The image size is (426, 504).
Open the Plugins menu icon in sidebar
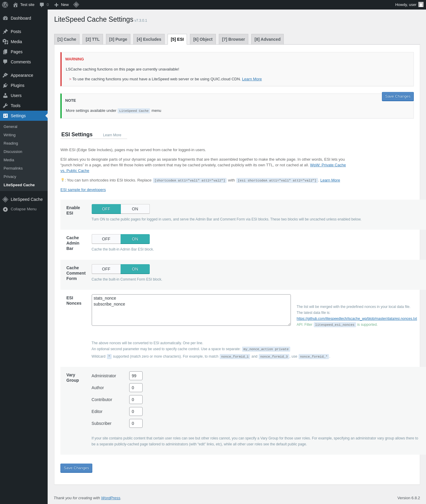[x=5, y=85]
